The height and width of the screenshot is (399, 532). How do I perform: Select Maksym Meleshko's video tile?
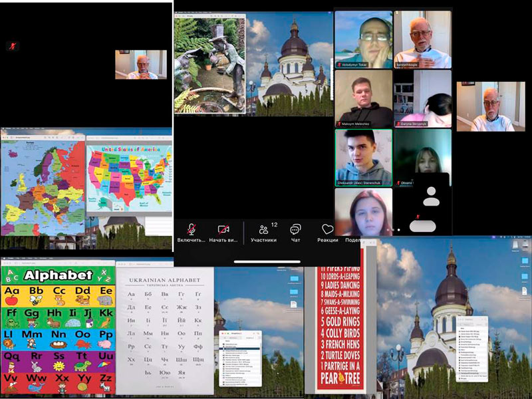pos(363,98)
